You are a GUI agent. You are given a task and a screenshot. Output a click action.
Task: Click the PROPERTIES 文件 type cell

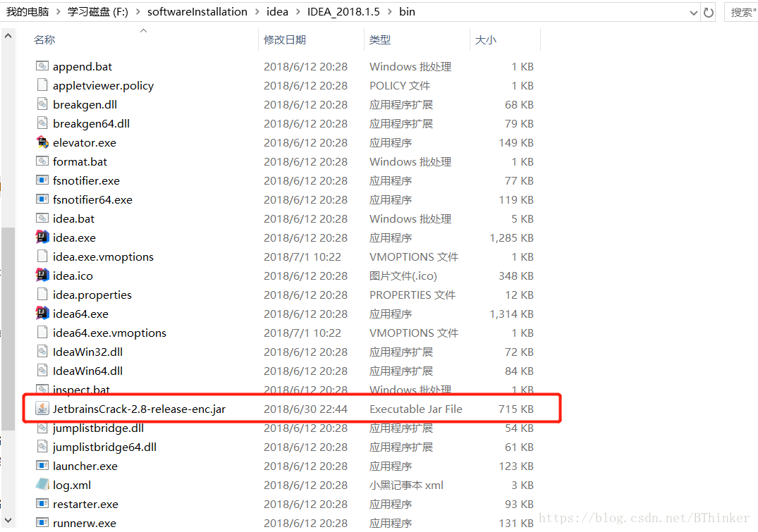[412, 295]
